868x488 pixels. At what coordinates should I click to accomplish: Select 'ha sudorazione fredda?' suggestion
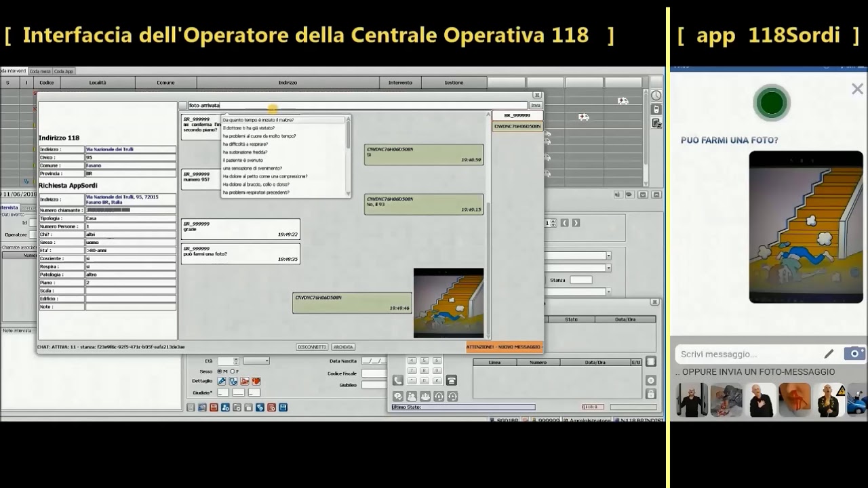[x=245, y=152]
